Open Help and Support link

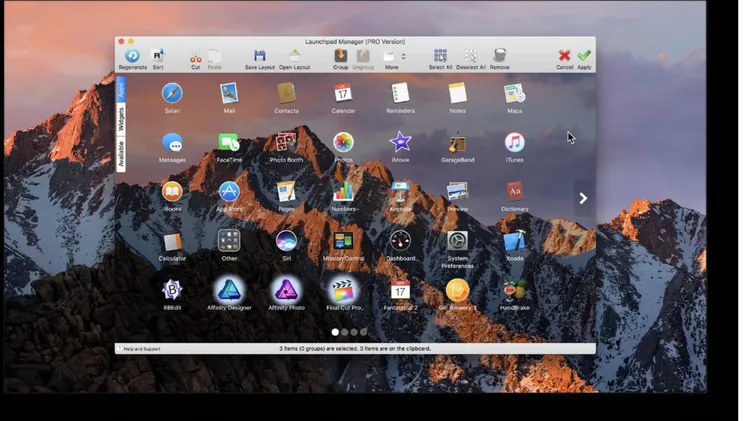coord(142,349)
